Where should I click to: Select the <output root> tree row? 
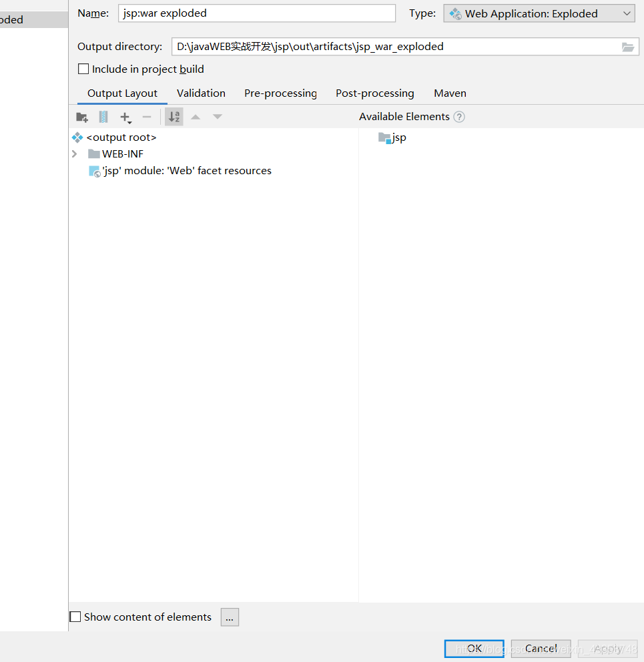point(121,137)
